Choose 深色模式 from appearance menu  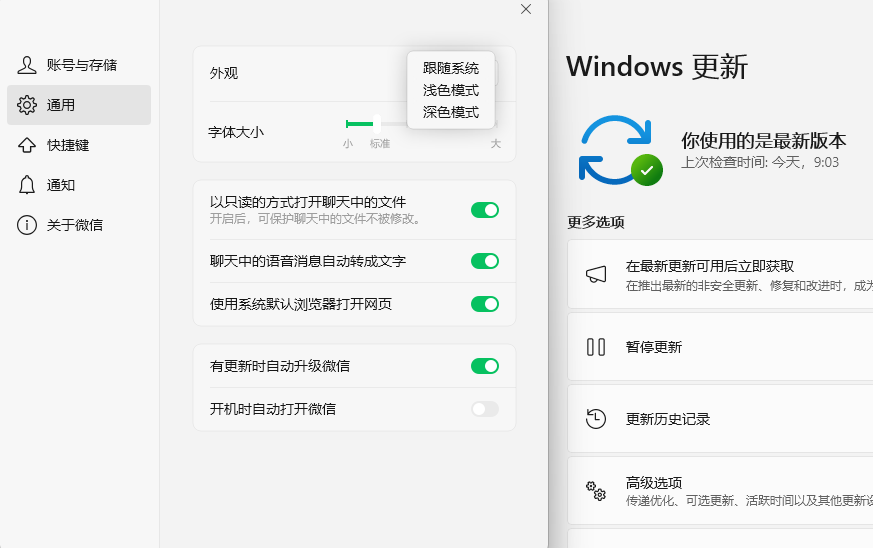pos(451,112)
